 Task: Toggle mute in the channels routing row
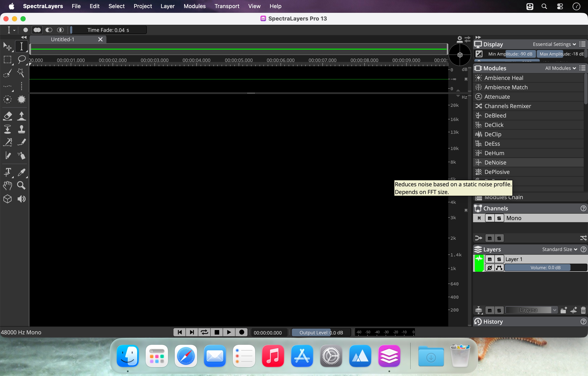[x=490, y=238]
